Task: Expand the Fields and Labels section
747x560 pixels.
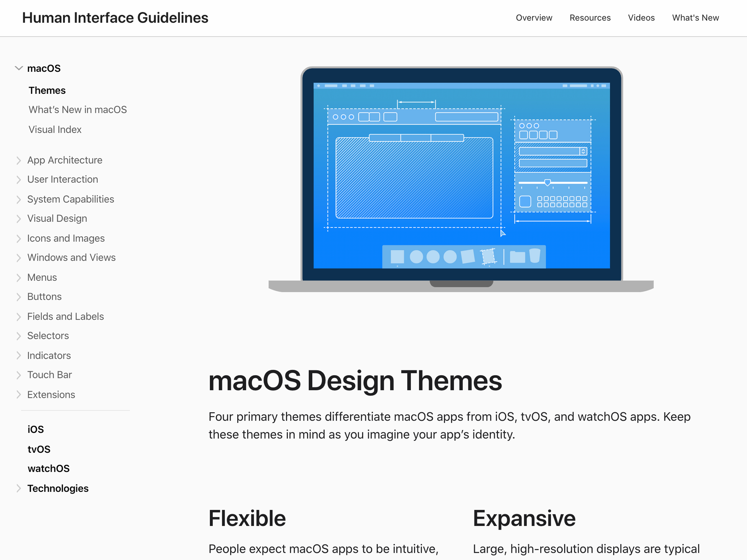Action: pos(19,316)
